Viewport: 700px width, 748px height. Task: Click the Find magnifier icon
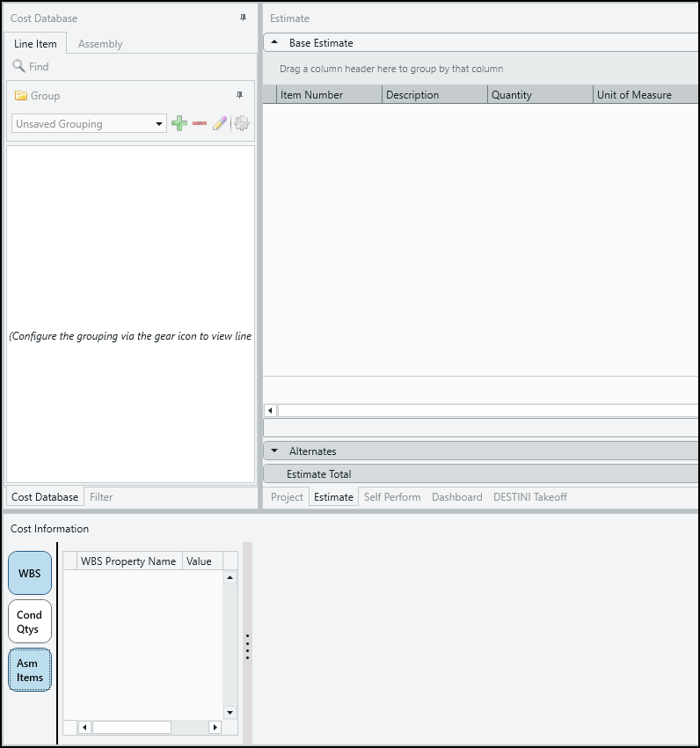click(18, 66)
